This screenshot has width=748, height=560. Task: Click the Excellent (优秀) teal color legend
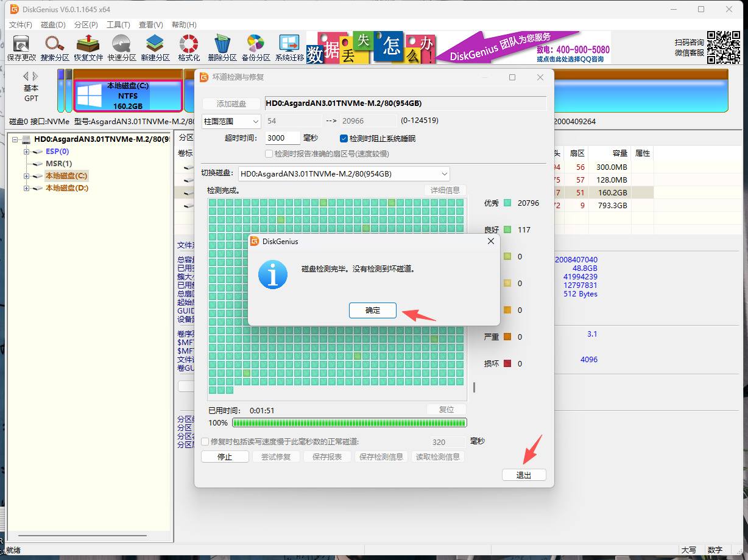[x=507, y=203]
